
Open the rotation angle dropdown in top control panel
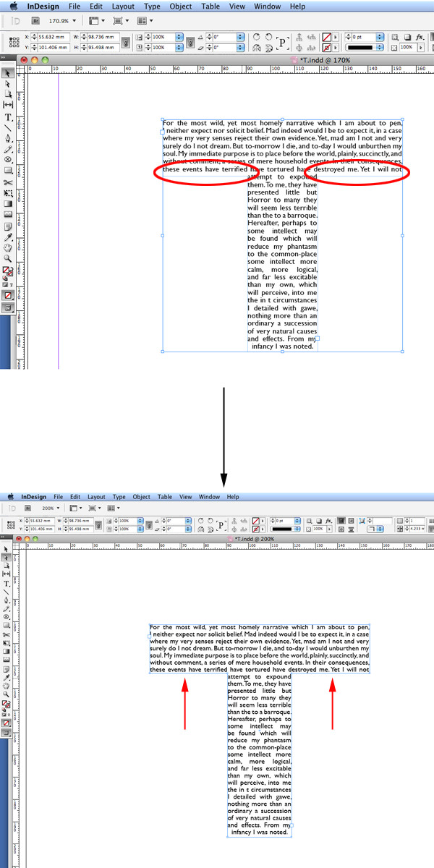click(242, 36)
